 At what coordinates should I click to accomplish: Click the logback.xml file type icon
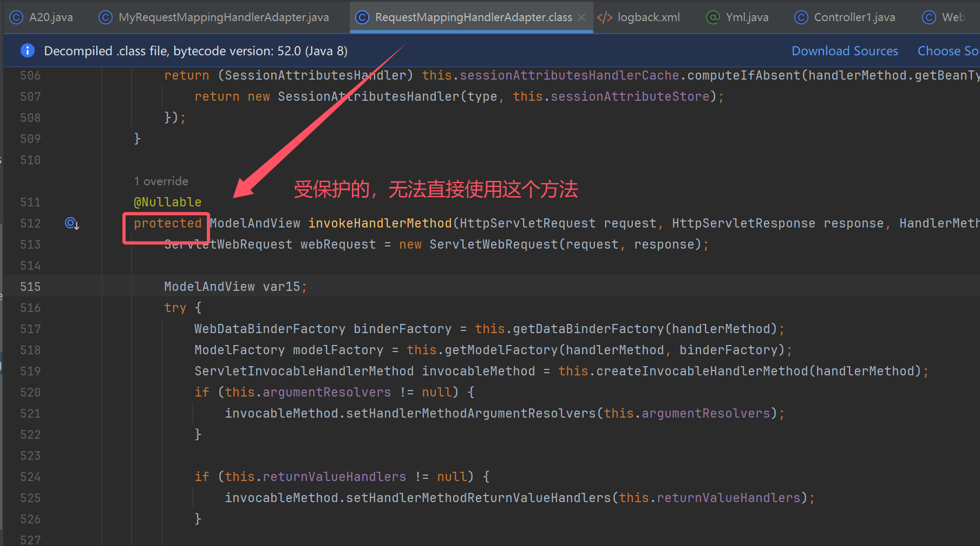[605, 17]
